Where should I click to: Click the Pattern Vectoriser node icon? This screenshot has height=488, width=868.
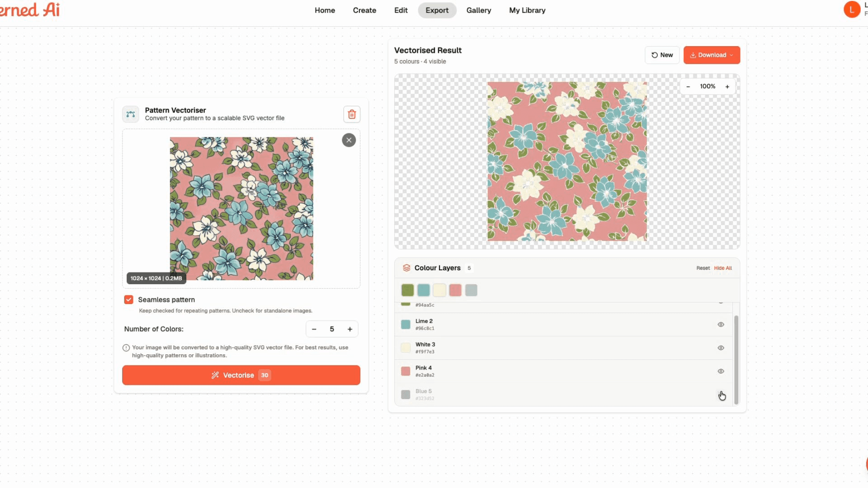pos(131,114)
